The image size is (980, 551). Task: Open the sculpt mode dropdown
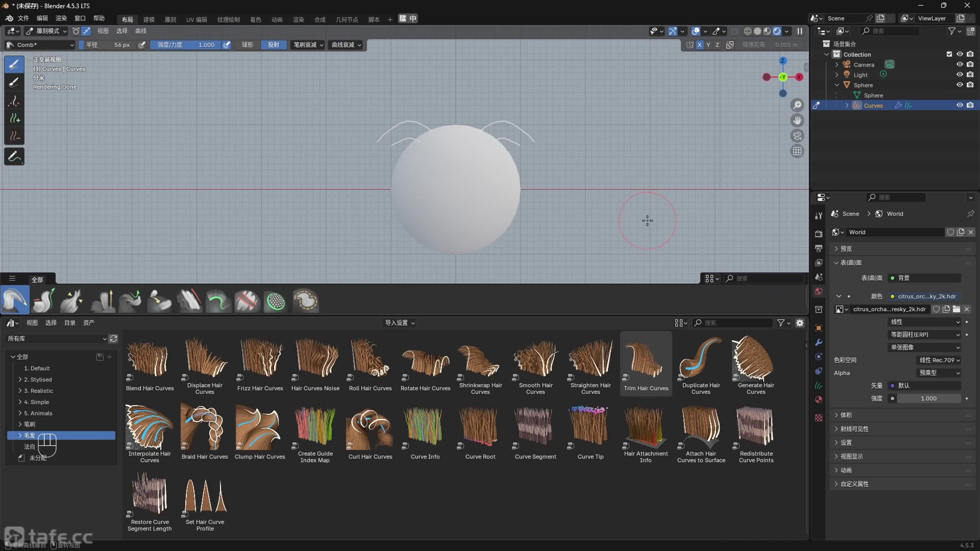click(46, 31)
